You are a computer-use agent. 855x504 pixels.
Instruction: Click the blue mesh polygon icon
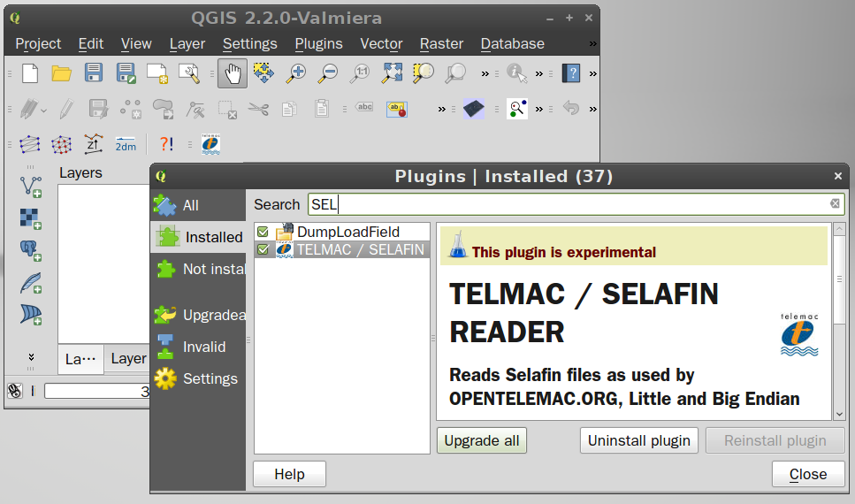(x=29, y=144)
